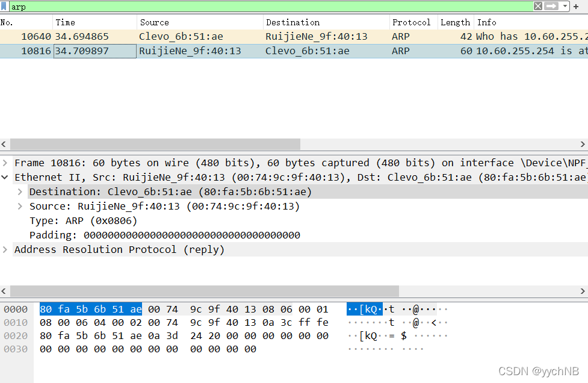The image size is (588, 383).
Task: Click length value 60
Action: click(x=466, y=51)
